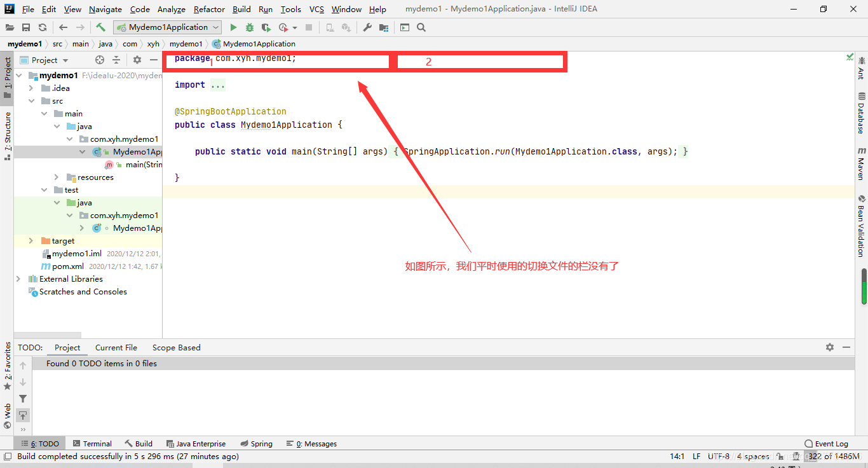This screenshot has width=868, height=468.
Task: Open settings via the wrench icon
Action: pos(367,27)
